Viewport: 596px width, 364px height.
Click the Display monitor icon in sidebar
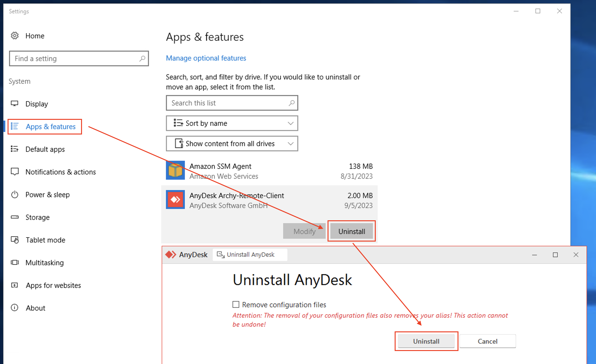coord(14,104)
